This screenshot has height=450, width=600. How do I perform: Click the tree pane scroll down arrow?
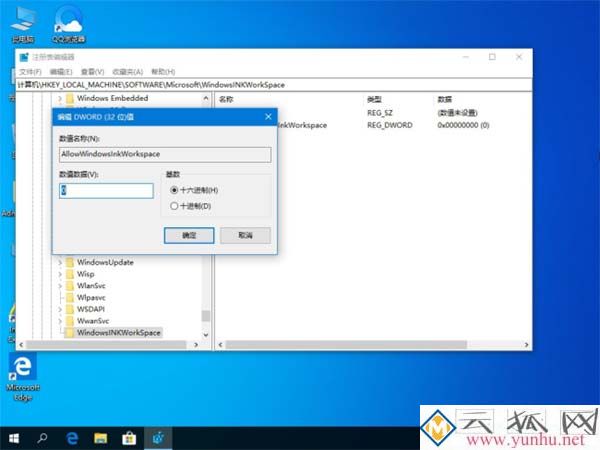coord(206,335)
